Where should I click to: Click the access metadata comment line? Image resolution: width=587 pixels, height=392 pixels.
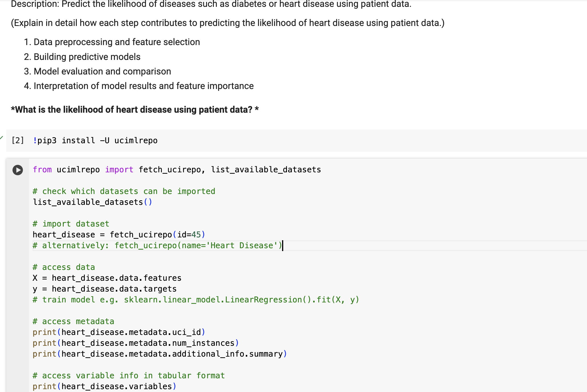click(x=73, y=321)
